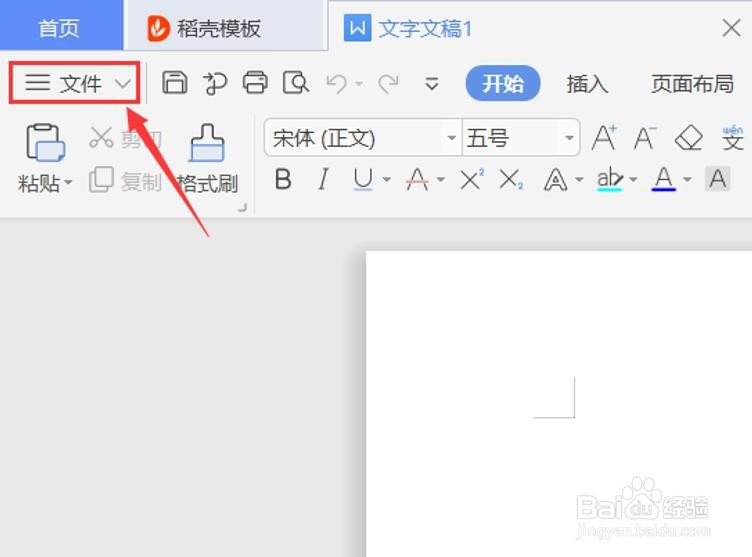Click the clear formatting eraser icon
The height and width of the screenshot is (557, 752).
click(689, 138)
